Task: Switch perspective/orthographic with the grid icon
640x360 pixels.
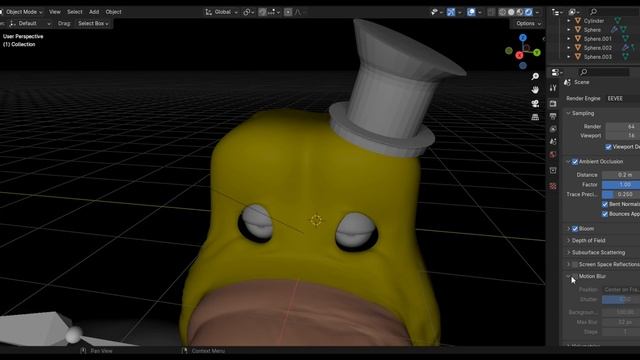Action: pos(535,117)
